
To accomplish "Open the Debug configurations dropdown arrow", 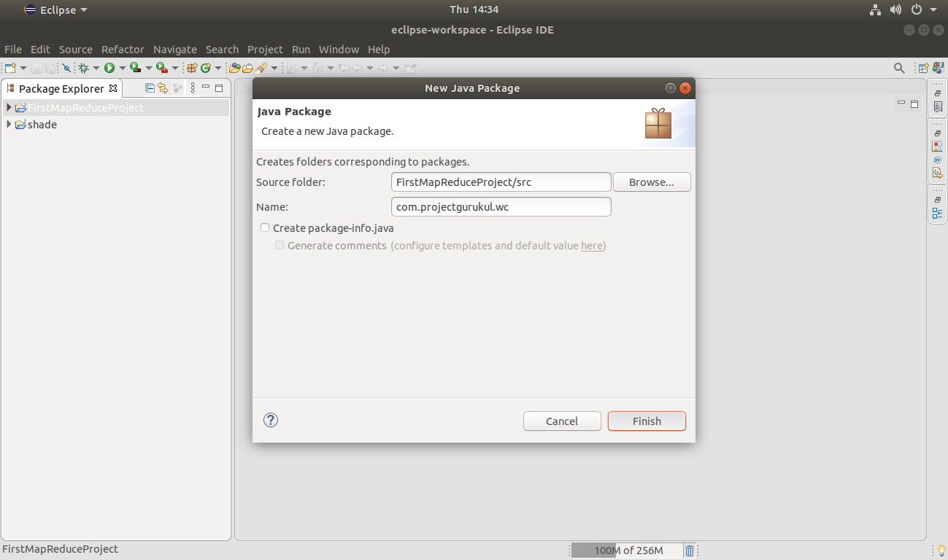I will pos(96,68).
